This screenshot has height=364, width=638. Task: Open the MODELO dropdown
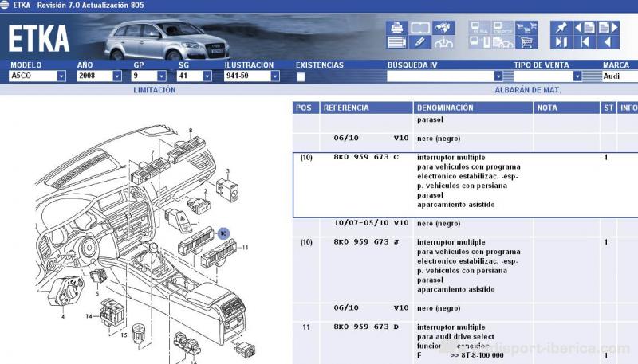click(x=61, y=76)
